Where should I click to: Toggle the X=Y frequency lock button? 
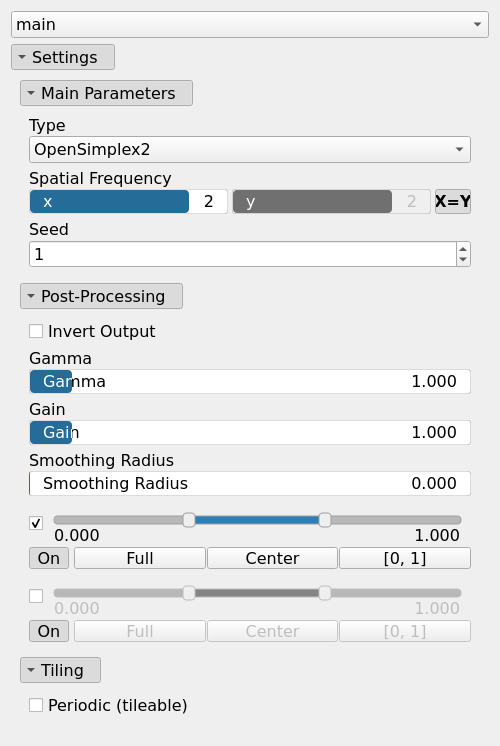click(x=452, y=201)
